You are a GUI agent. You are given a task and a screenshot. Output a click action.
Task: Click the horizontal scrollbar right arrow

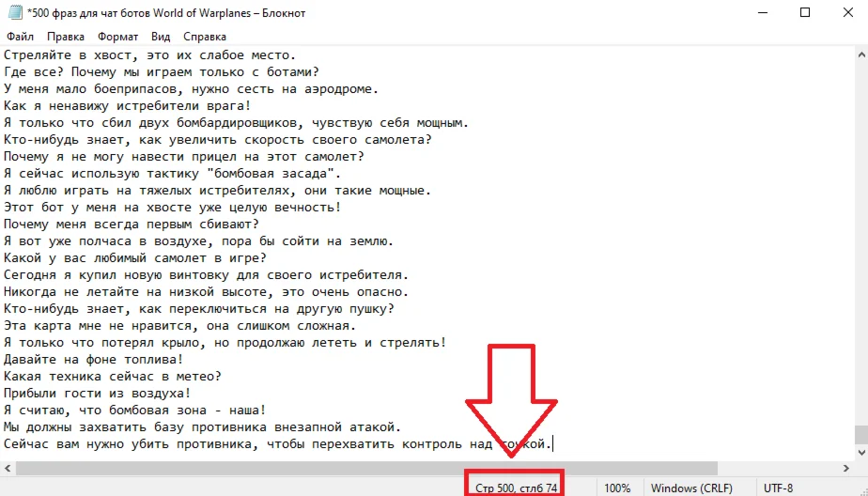(845, 469)
